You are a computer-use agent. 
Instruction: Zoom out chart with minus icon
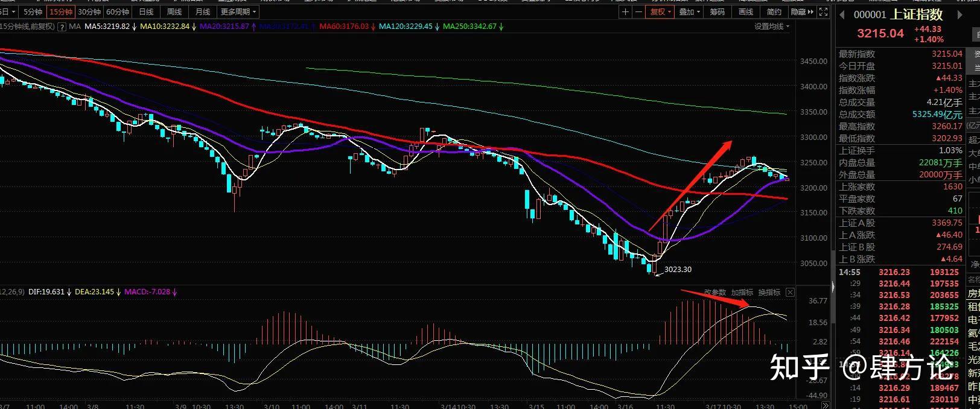[x=638, y=12]
